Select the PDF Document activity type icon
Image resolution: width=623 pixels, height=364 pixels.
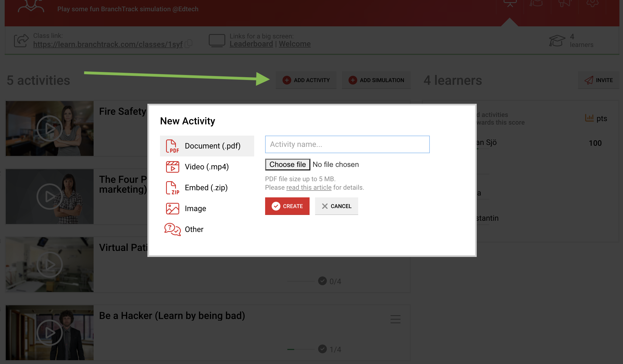point(172,146)
